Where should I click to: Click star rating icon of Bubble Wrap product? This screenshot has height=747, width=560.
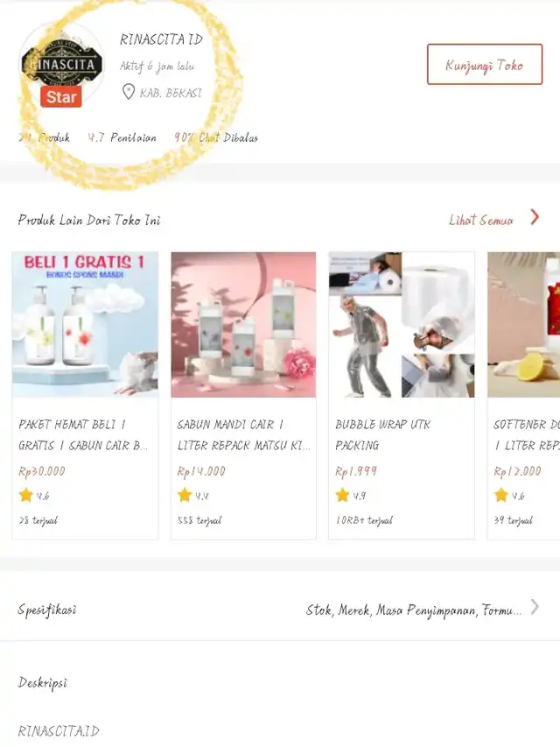pos(342,495)
